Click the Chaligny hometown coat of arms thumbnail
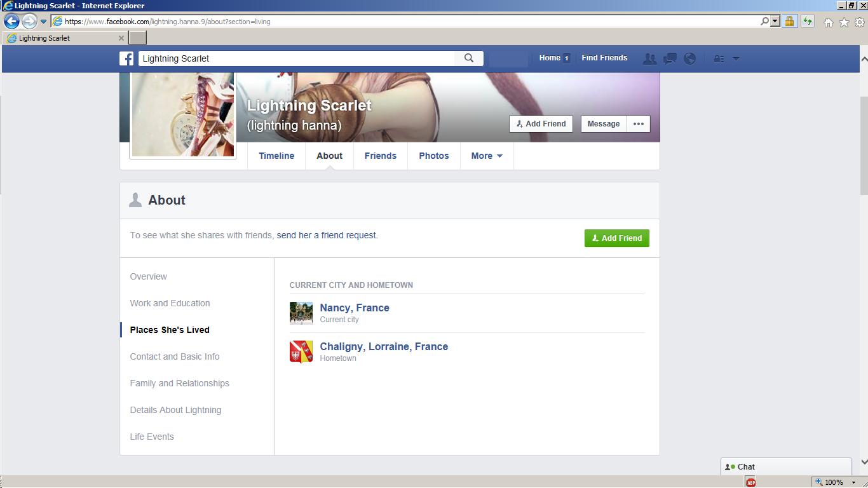This screenshot has width=868, height=488. pos(301,351)
